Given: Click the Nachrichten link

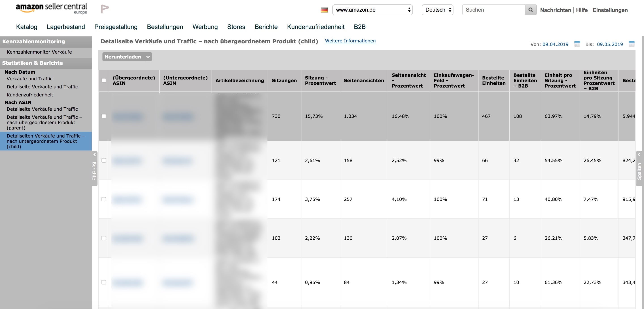Looking at the screenshot, I should [x=555, y=10].
